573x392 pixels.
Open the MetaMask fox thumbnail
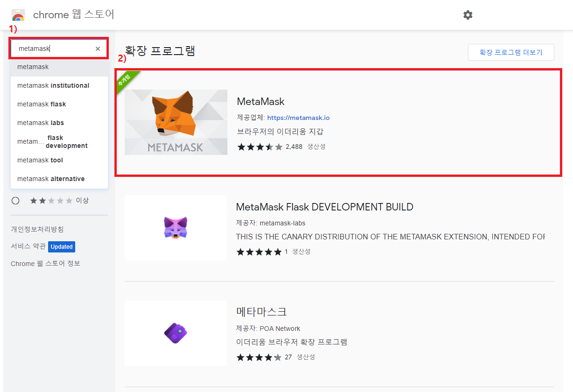[176, 122]
